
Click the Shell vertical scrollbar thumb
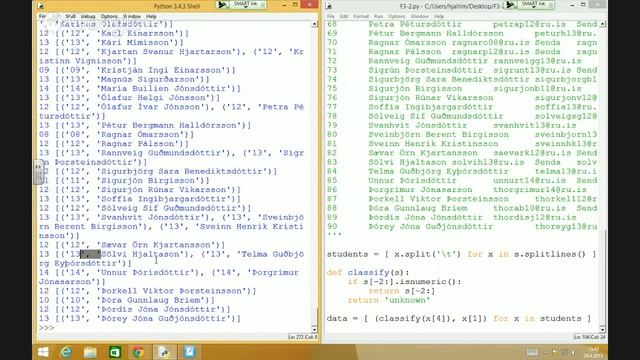pos(315,316)
